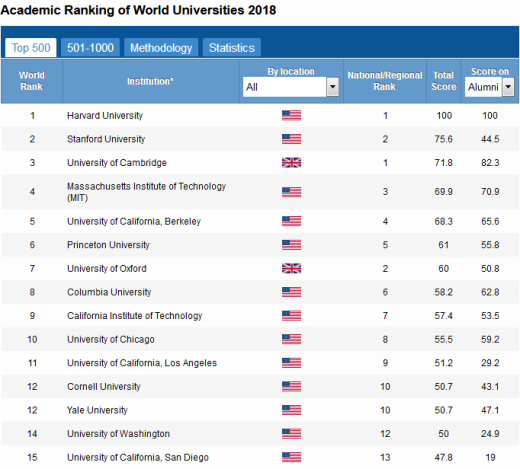This screenshot has height=469, width=520.
Task: Click the Institution* column header
Action: [150, 81]
